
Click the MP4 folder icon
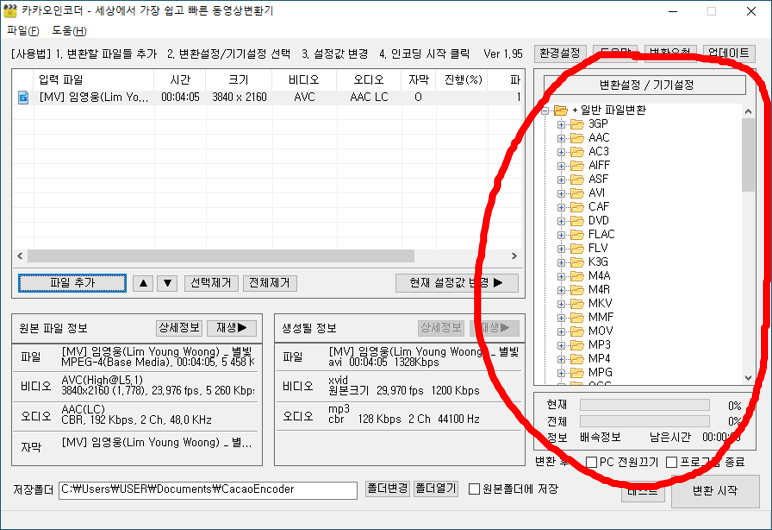(x=577, y=359)
